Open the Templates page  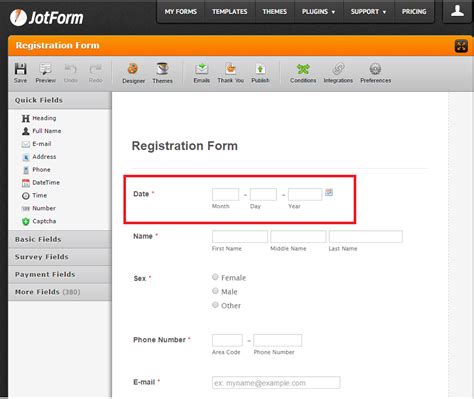(x=230, y=12)
